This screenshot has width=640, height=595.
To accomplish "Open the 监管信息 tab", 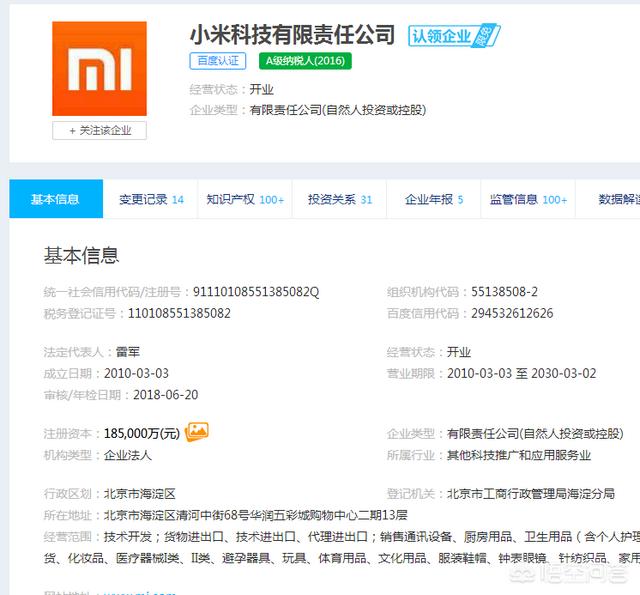I will click(x=528, y=199).
